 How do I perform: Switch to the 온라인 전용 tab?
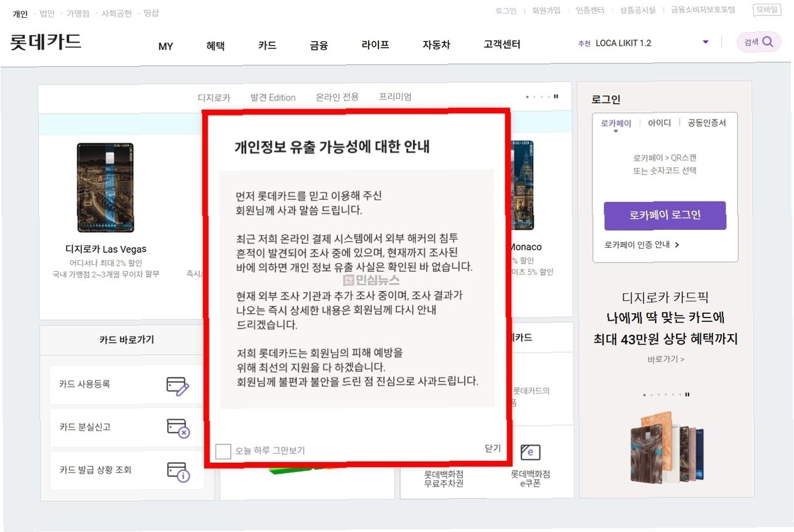337,97
